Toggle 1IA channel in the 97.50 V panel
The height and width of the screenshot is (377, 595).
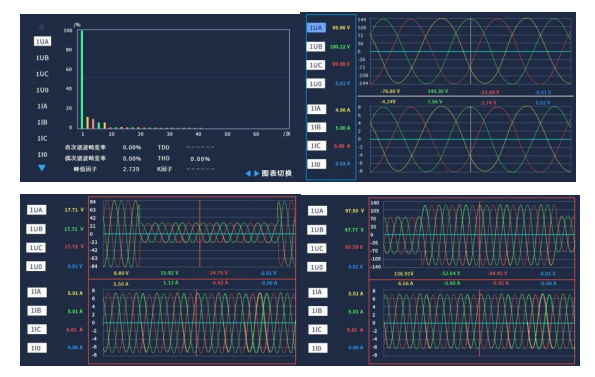tap(317, 292)
